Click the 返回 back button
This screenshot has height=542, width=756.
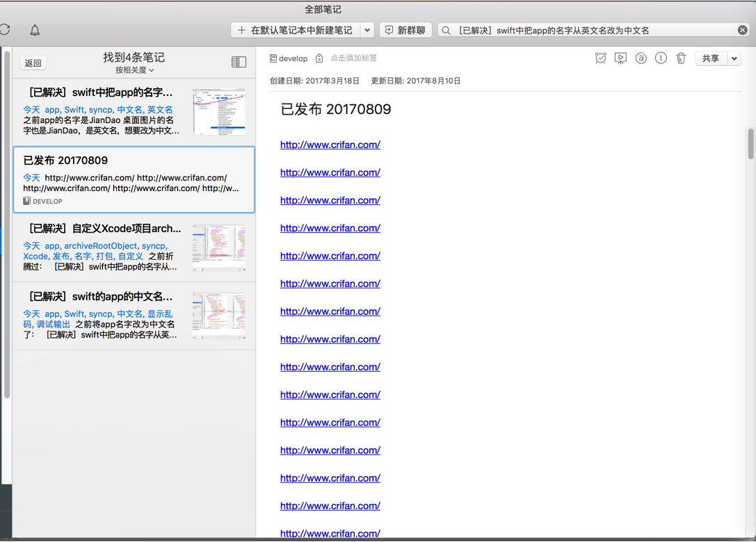pyautogui.click(x=33, y=63)
